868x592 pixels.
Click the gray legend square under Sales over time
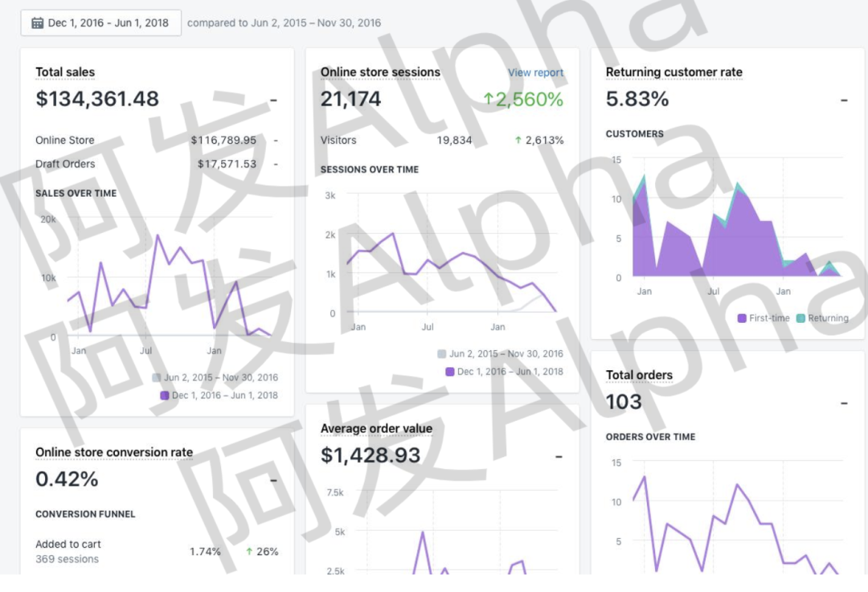[157, 378]
